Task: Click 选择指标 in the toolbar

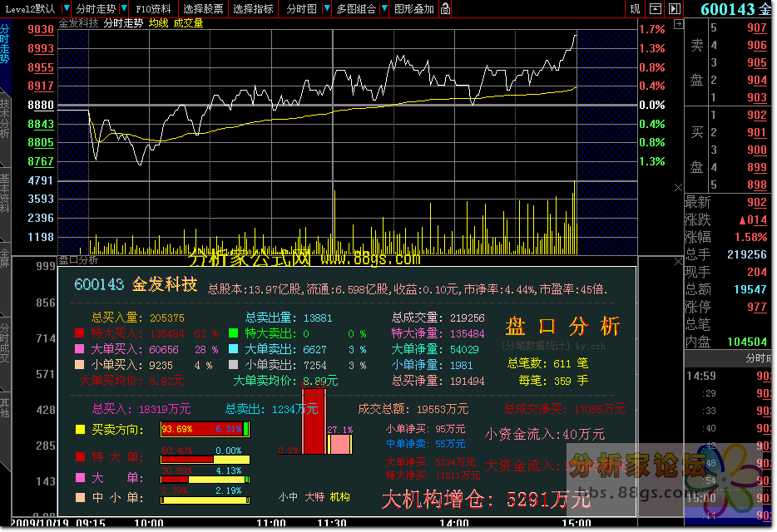Action: coord(253,9)
